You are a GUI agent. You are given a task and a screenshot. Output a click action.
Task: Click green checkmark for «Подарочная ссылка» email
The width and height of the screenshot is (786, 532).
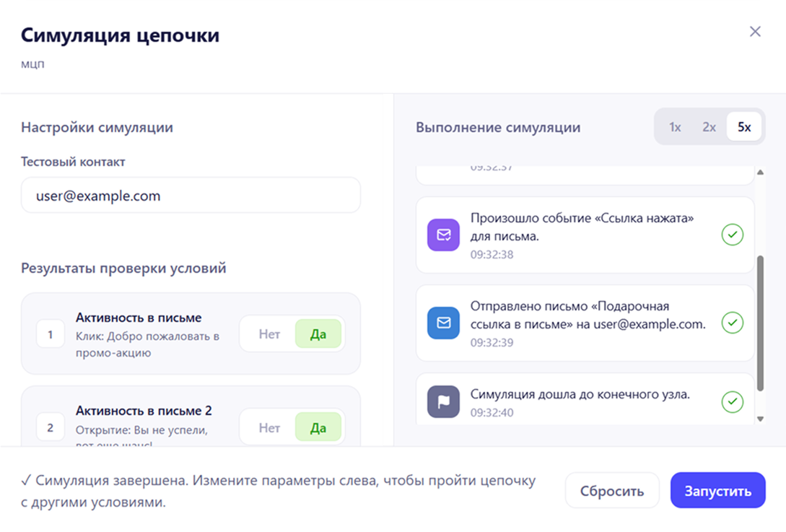coord(733,323)
